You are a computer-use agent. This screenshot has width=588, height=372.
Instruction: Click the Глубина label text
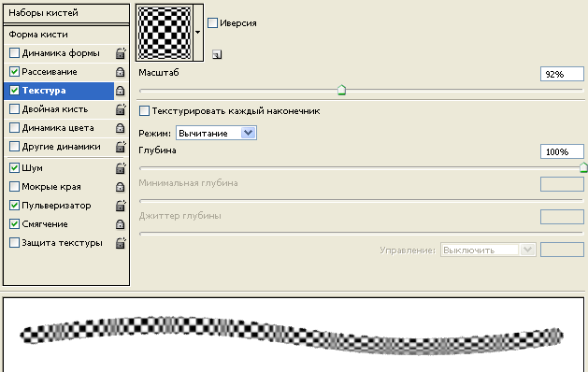pyautogui.click(x=157, y=150)
